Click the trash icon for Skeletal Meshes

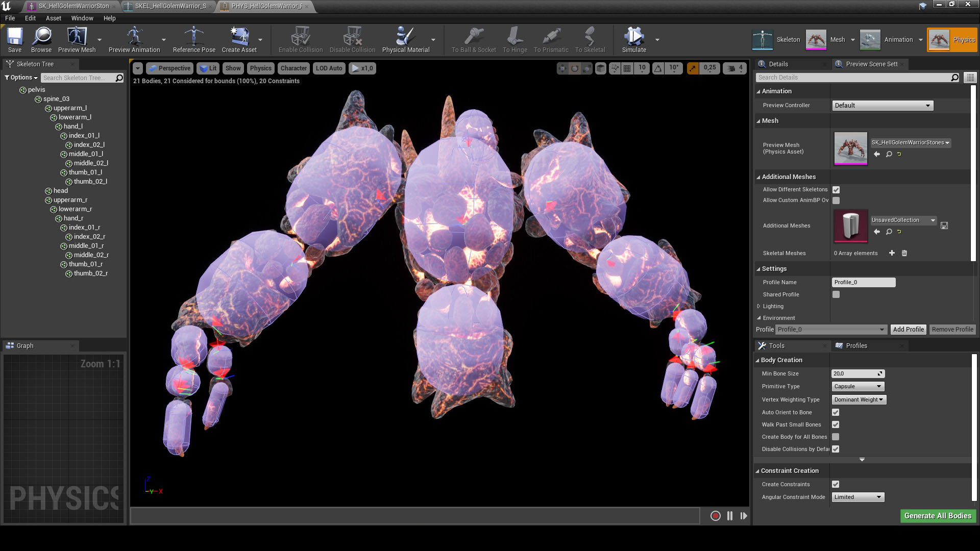904,253
